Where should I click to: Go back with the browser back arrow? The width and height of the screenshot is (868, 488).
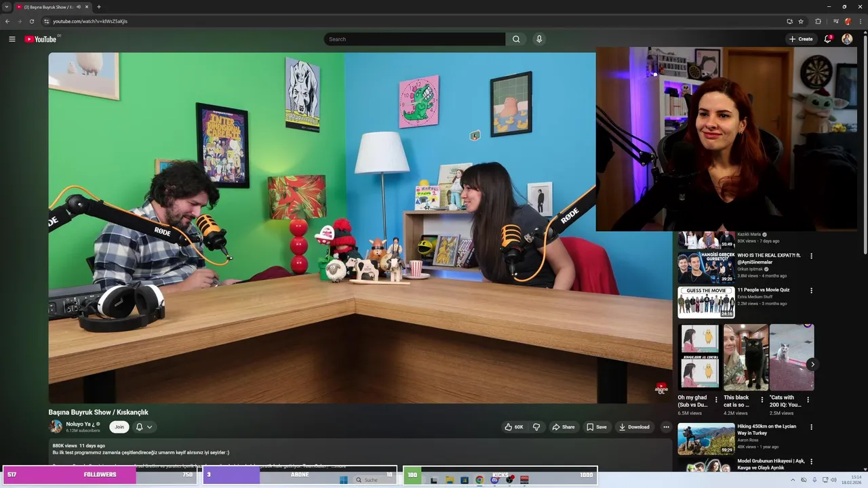7,21
